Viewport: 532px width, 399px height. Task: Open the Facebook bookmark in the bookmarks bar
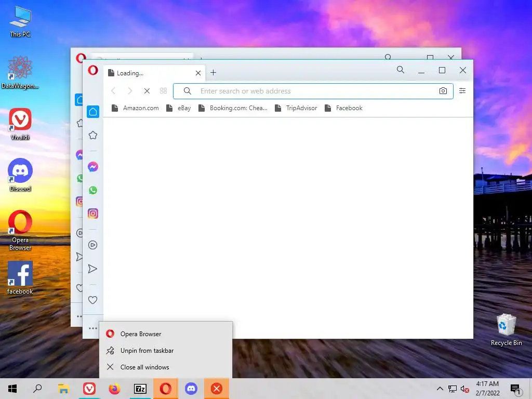coord(344,108)
